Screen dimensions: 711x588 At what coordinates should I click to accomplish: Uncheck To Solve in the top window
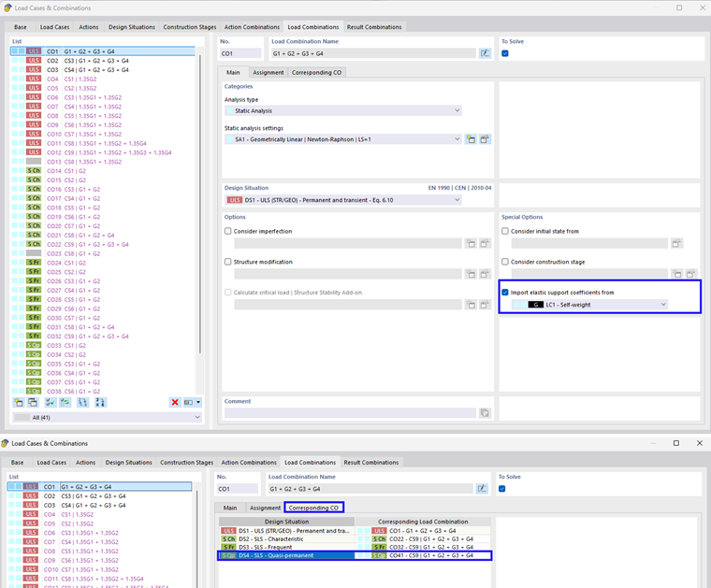point(505,53)
